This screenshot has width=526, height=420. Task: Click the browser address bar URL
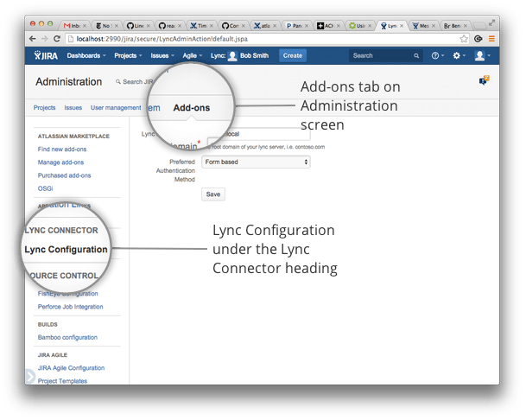point(162,39)
